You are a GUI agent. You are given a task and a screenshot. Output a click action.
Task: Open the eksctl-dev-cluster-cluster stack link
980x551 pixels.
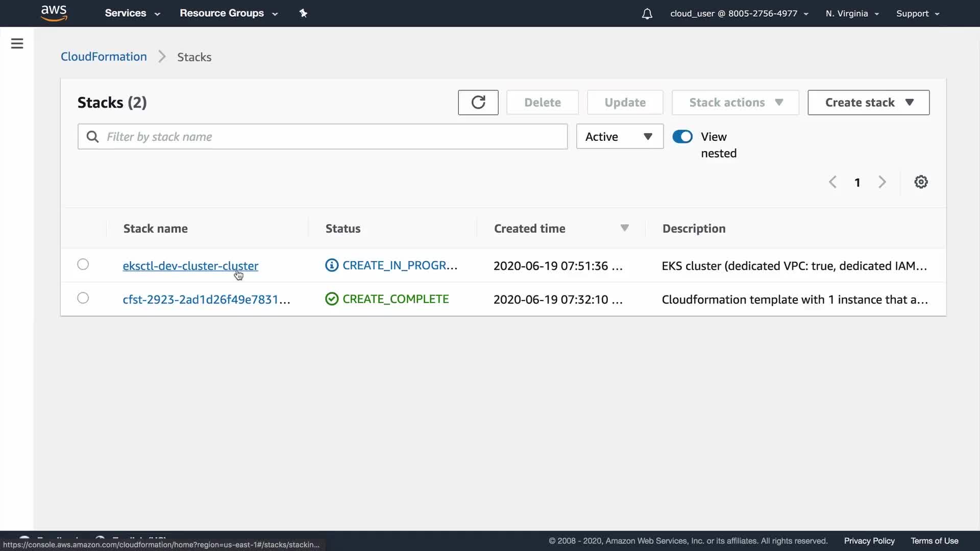point(190,266)
